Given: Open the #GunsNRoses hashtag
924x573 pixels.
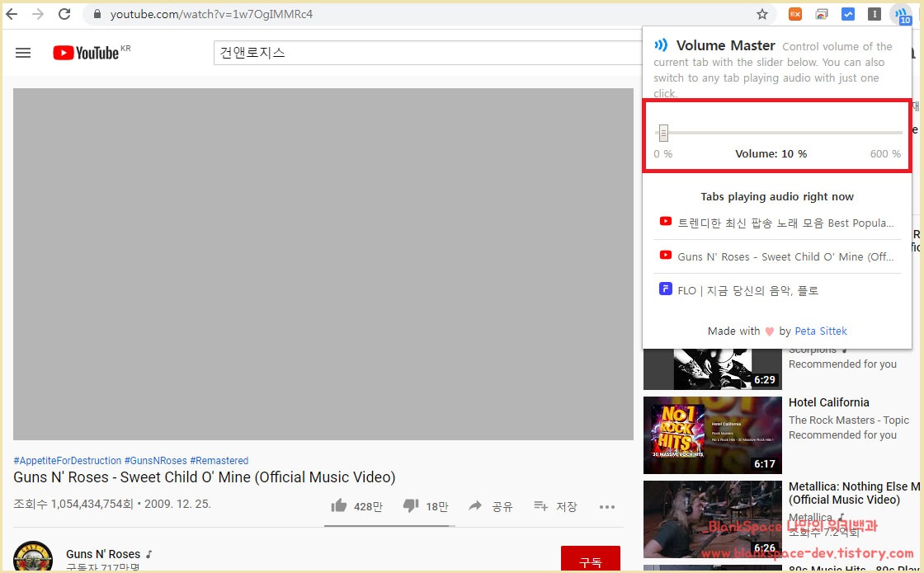Looking at the screenshot, I should coord(156,461).
